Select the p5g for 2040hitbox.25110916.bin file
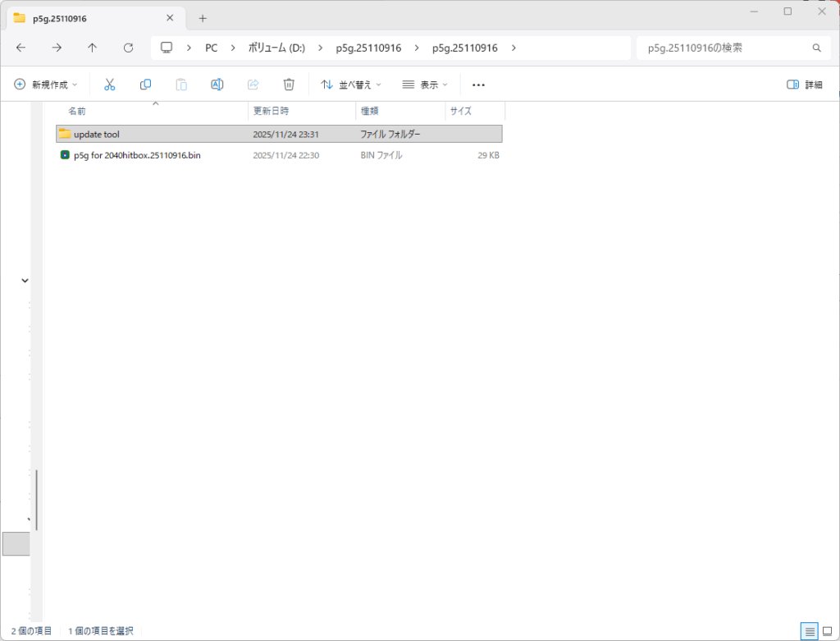Screen dimensions: 840x641 (136, 155)
